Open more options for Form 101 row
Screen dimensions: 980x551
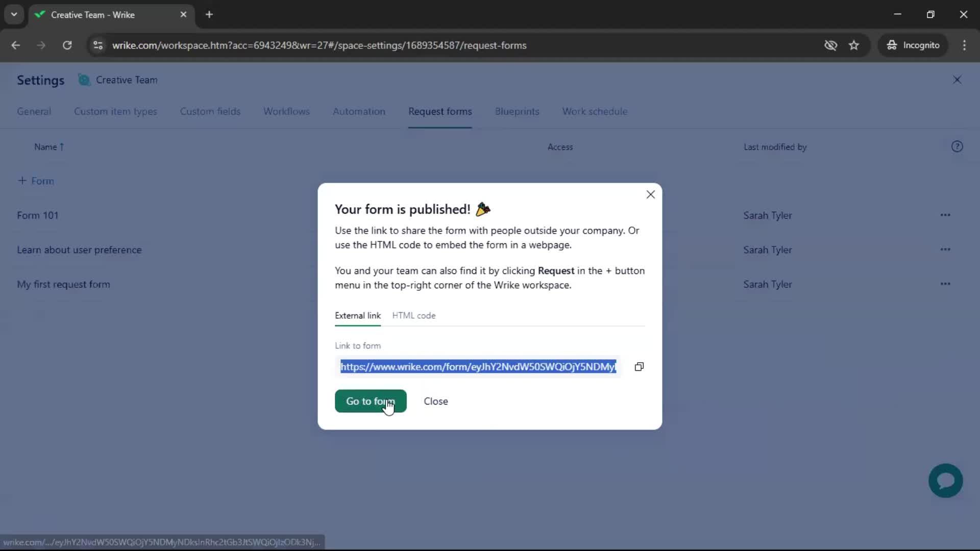[945, 215]
